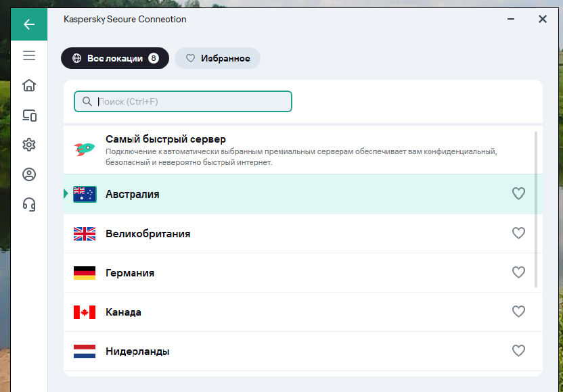
Task: Choose the Канада location
Action: click(303, 312)
